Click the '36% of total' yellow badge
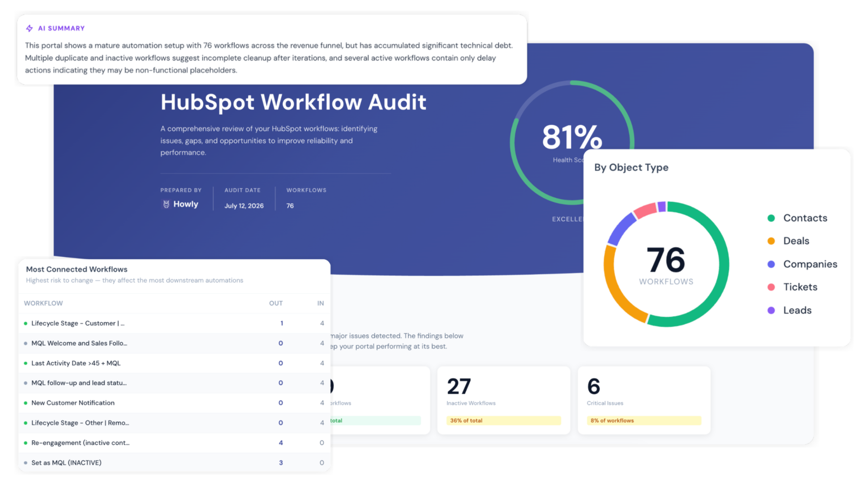868x488 pixels. (504, 420)
